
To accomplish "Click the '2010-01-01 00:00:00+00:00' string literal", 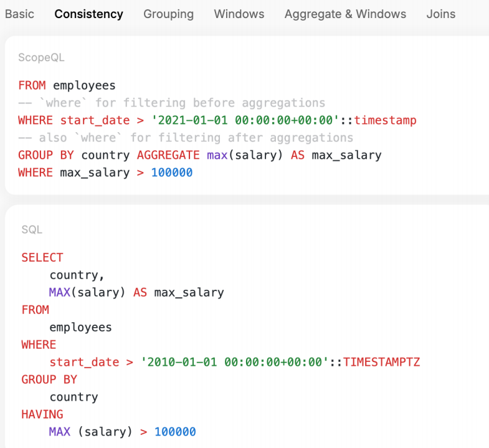I will coord(234,362).
